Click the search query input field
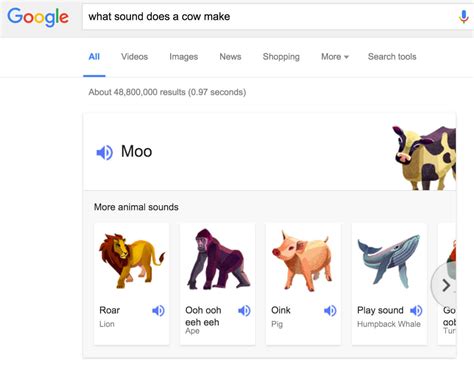474x369 pixels. coord(270,17)
